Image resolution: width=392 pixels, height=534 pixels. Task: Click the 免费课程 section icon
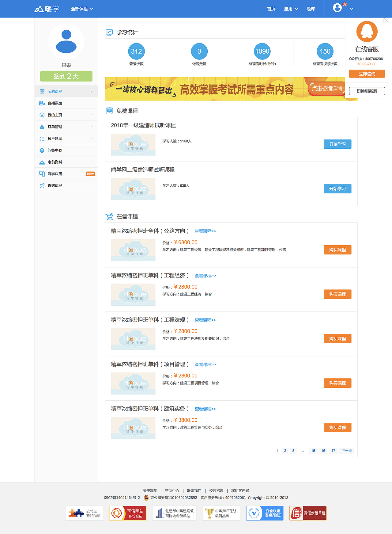pyautogui.click(x=109, y=111)
